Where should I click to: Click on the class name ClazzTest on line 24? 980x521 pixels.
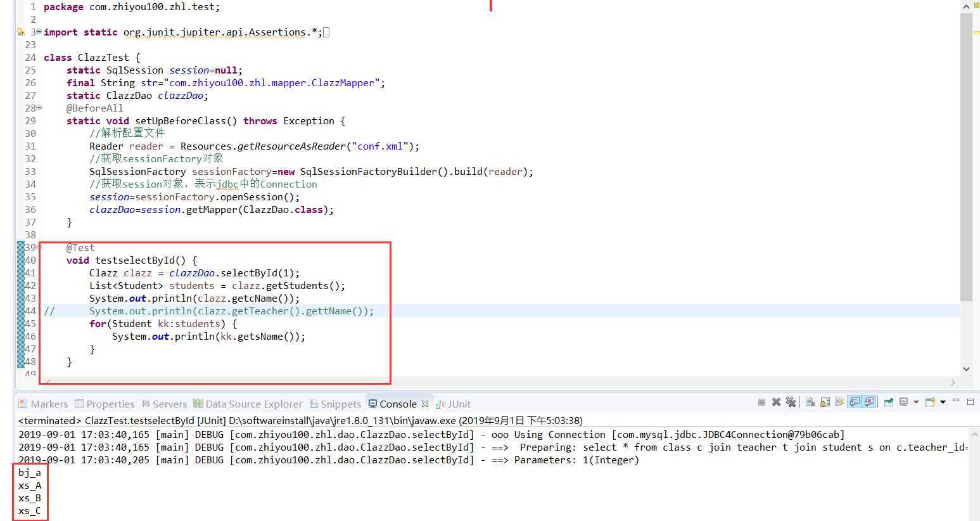103,57
